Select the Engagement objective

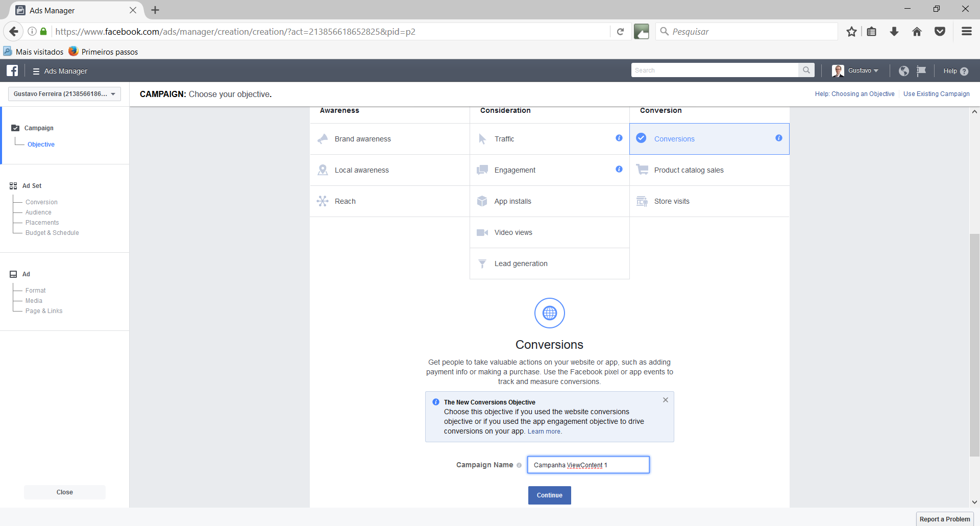(x=549, y=170)
